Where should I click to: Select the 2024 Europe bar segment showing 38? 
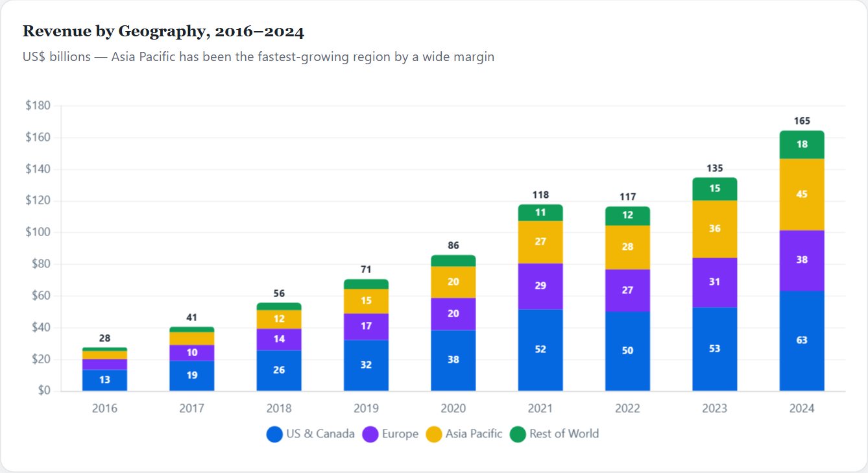pyautogui.click(x=802, y=260)
